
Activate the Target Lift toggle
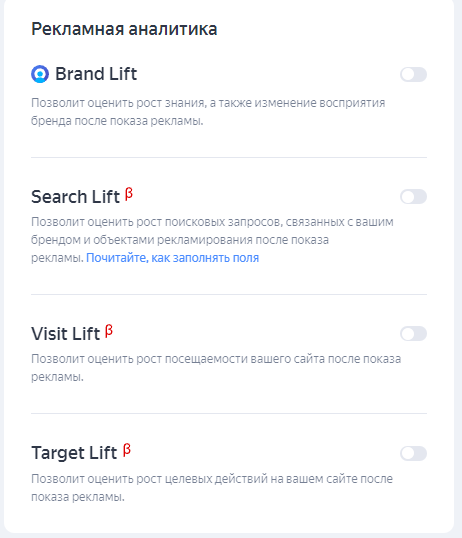413,453
